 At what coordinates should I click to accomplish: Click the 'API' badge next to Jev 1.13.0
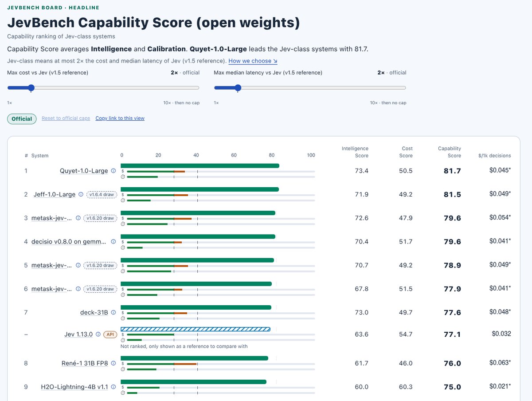tap(110, 334)
